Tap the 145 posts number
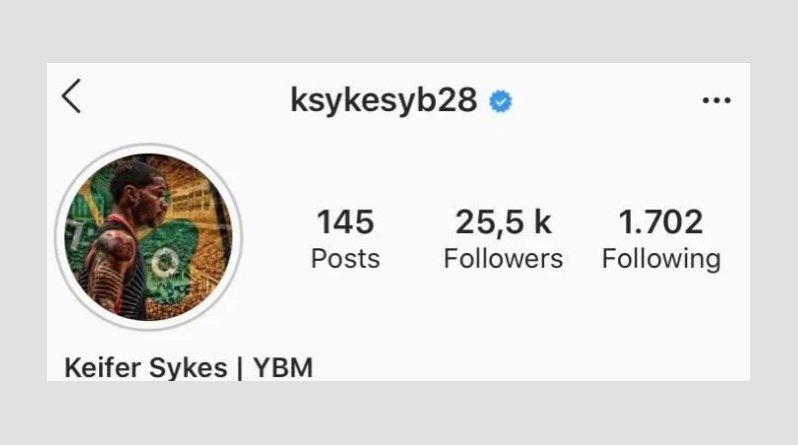798x445 pixels. coord(346,222)
